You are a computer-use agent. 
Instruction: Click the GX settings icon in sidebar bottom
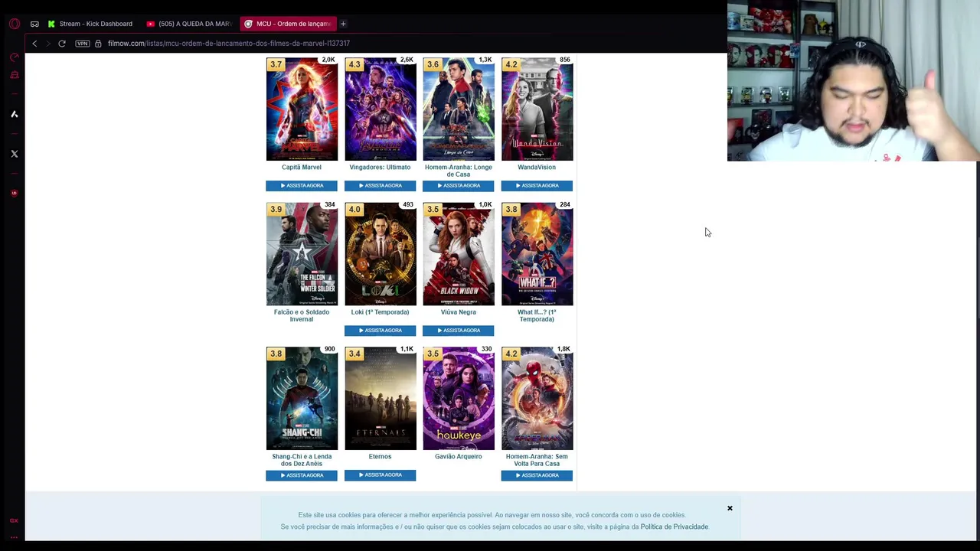coord(14,520)
